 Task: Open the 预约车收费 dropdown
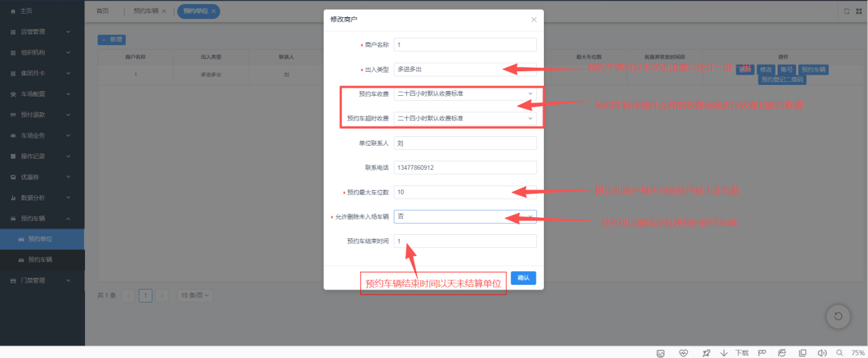click(x=465, y=94)
